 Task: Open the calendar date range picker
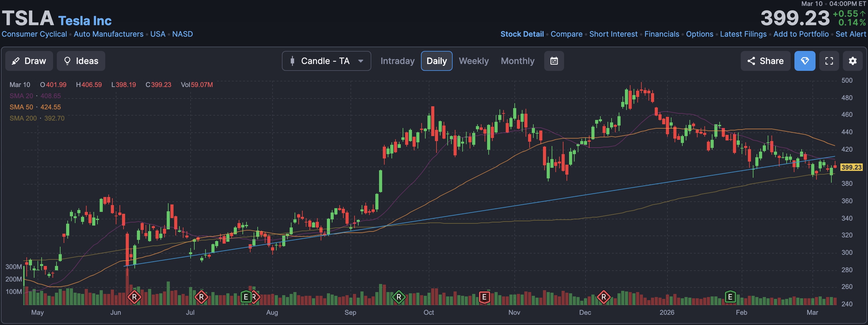(554, 61)
